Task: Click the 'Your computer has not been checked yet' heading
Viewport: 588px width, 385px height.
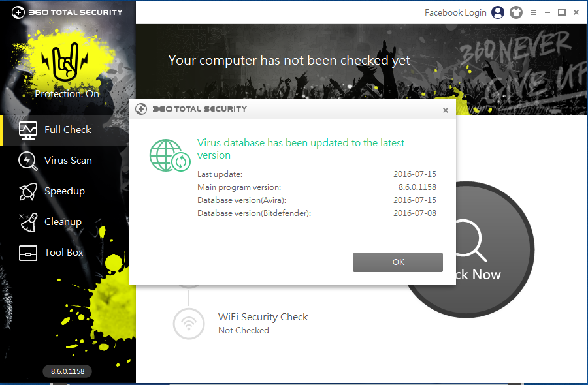Action: (x=289, y=60)
